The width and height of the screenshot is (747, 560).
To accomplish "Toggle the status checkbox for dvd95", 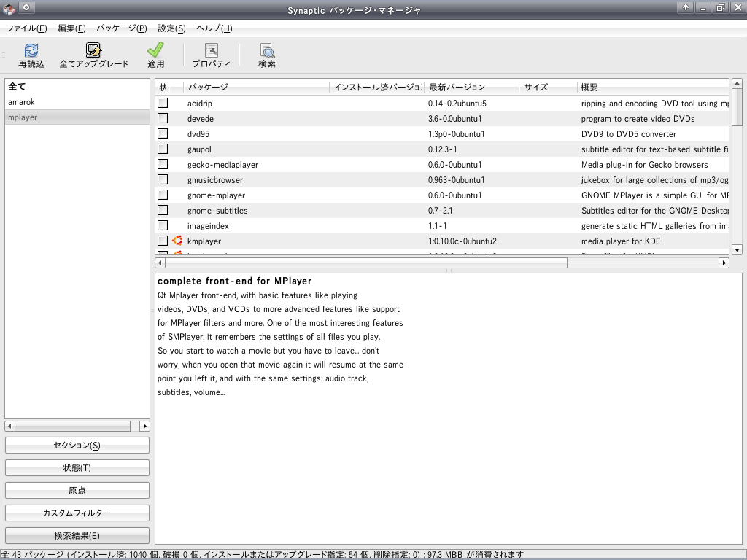I will click(x=163, y=133).
